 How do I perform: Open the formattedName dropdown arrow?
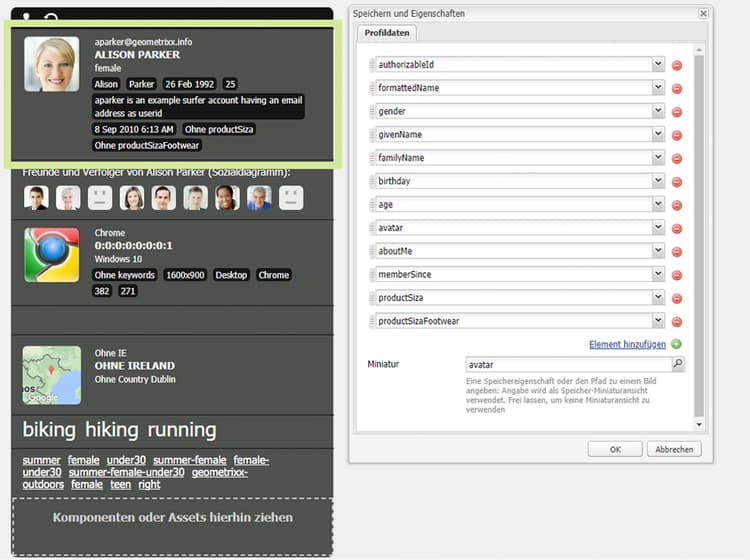[658, 88]
